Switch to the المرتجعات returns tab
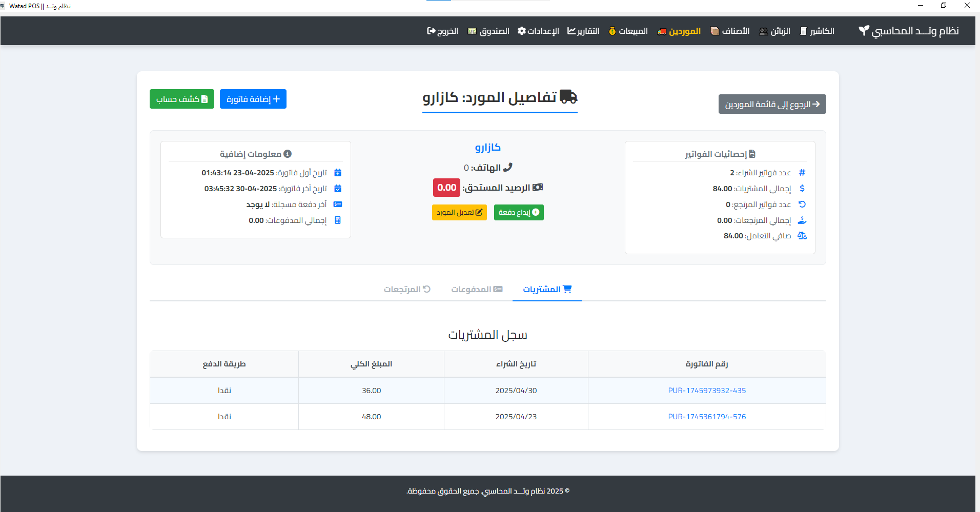The width and height of the screenshot is (980, 512). coord(407,289)
